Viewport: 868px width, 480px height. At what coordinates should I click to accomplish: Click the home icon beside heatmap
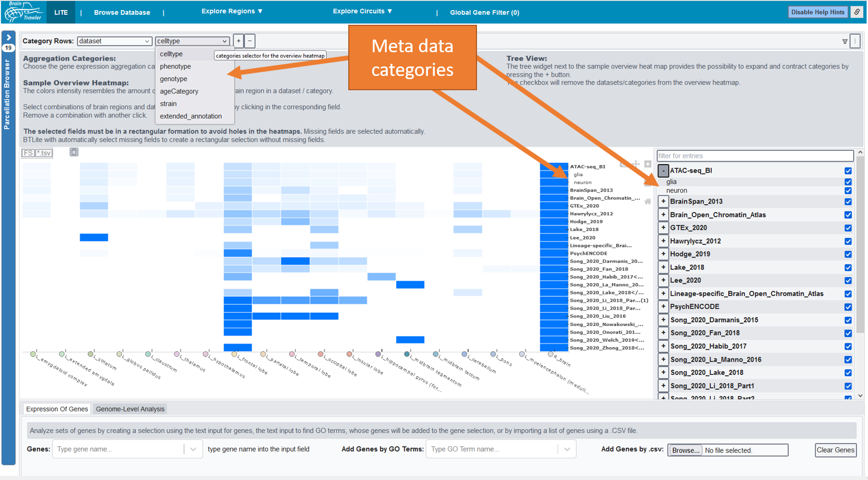click(647, 201)
